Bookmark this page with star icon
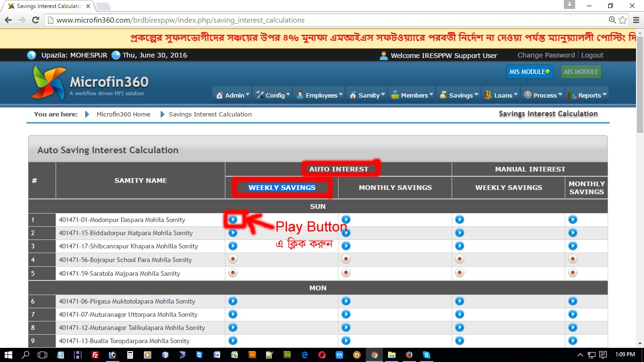Image resolution: width=644 pixels, height=362 pixels. [623, 20]
